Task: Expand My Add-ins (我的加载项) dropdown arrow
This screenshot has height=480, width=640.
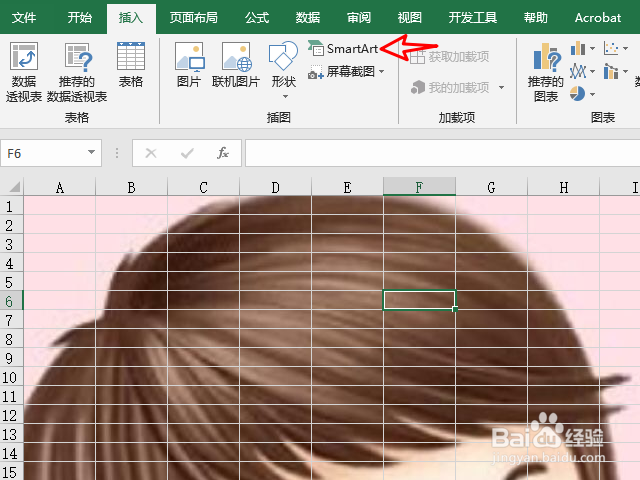Action: [x=501, y=87]
